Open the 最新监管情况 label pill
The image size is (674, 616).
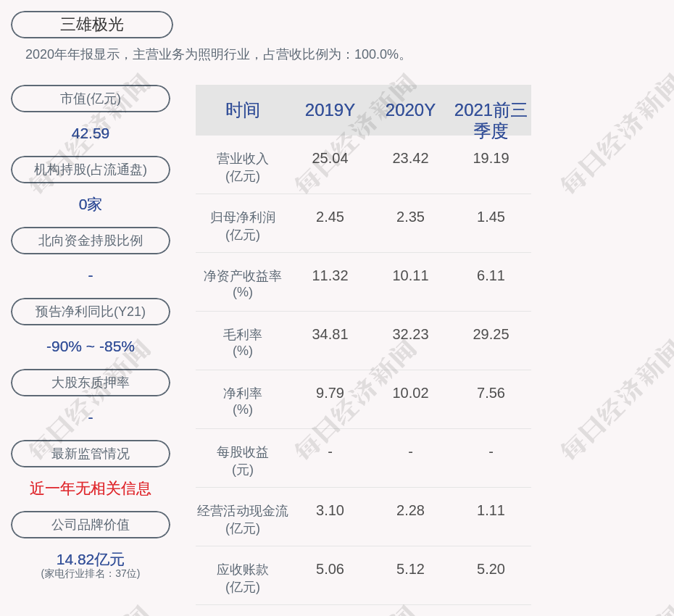tap(91, 454)
